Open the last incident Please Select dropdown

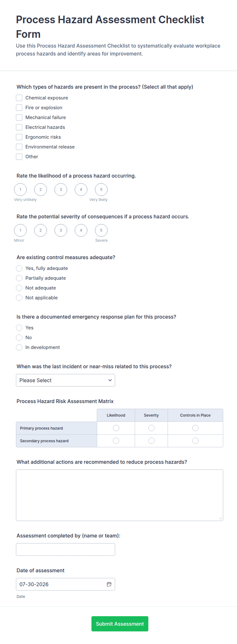(65, 380)
